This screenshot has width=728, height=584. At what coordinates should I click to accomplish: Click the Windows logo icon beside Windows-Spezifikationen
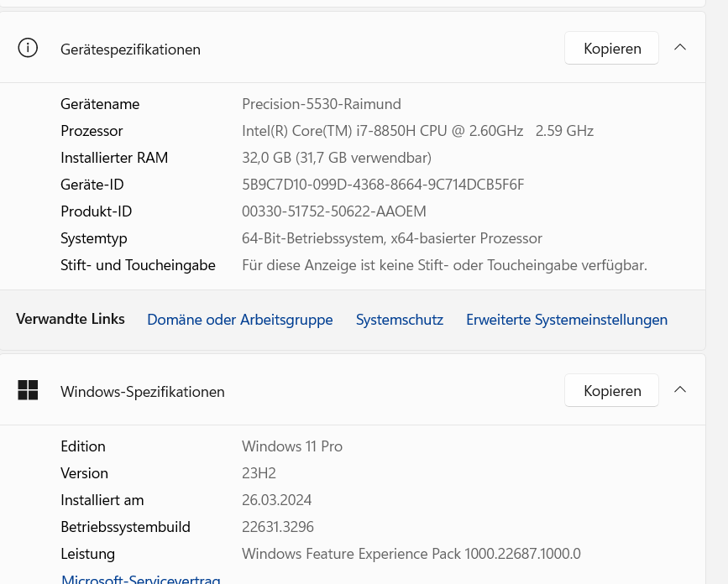pos(28,390)
